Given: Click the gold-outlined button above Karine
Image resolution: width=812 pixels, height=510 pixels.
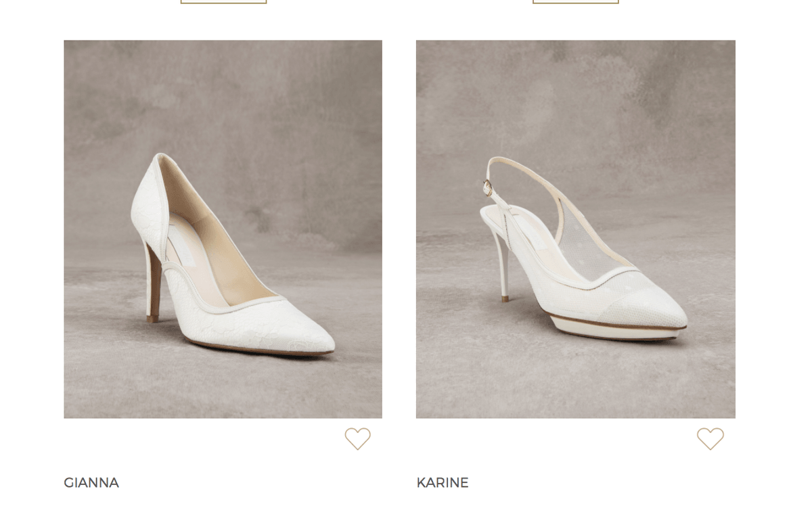Looking at the screenshot, I should pyautogui.click(x=576, y=1).
